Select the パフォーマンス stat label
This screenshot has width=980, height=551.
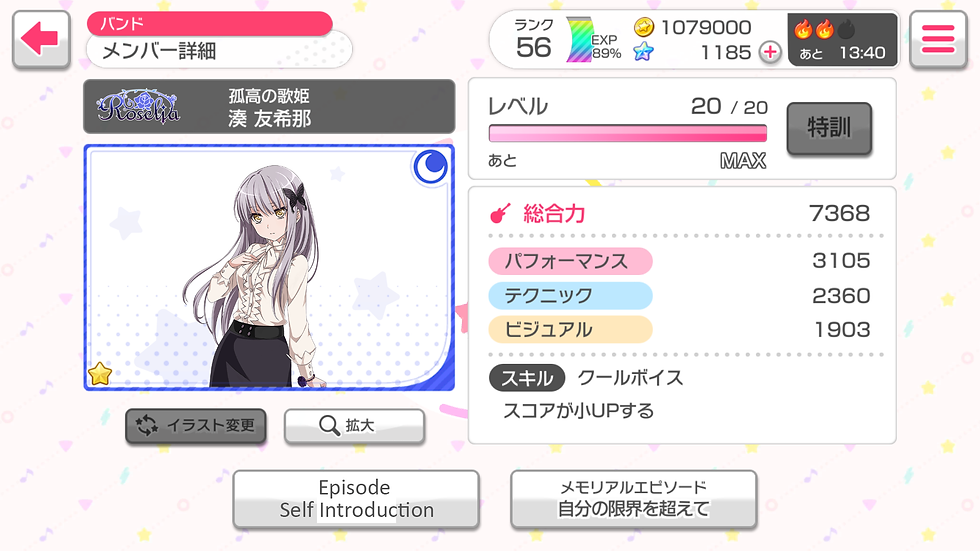pos(570,261)
